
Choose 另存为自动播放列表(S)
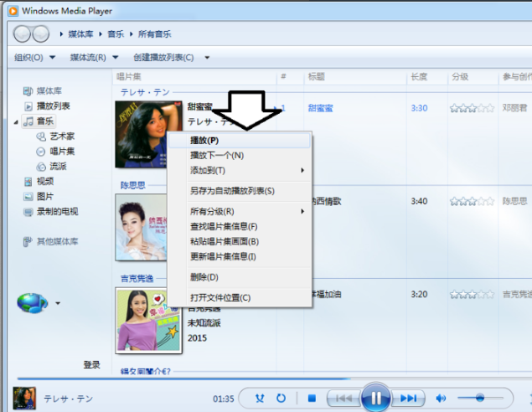tap(240, 191)
